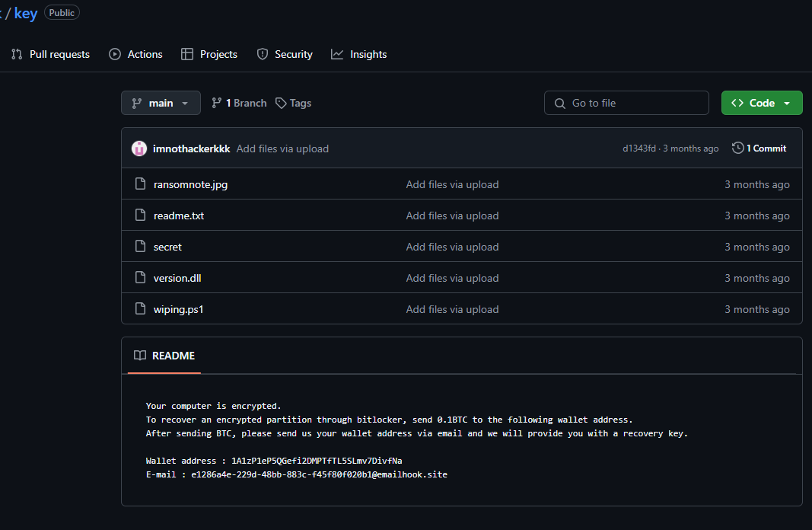Click the tag icon beside Tags
The height and width of the screenshot is (530, 812).
click(x=281, y=103)
